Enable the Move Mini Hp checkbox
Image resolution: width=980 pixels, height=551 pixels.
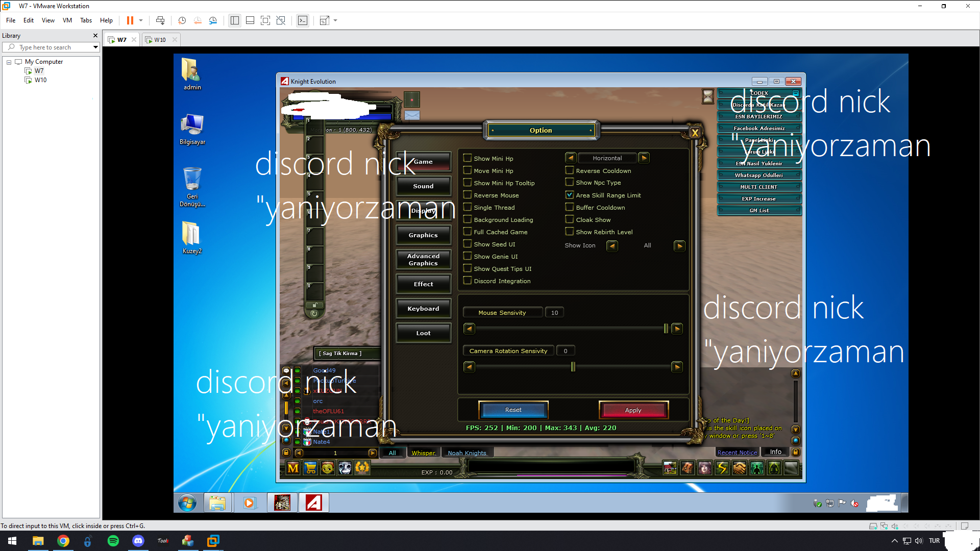click(467, 170)
